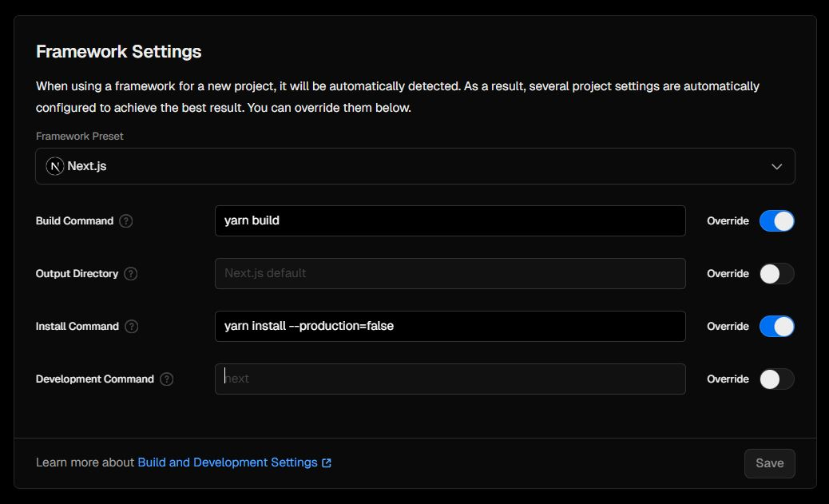Click Override label beside Output Directory

(728, 274)
